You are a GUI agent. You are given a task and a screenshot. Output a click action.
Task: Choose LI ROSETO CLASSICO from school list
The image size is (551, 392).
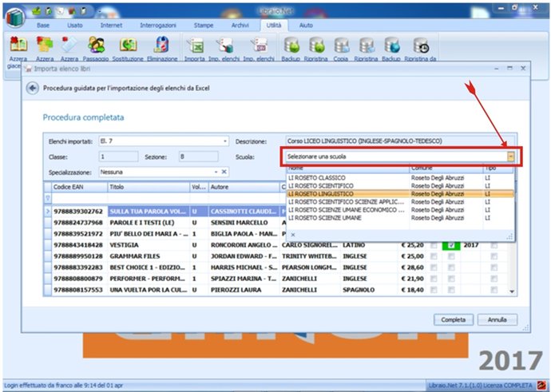click(x=400, y=178)
